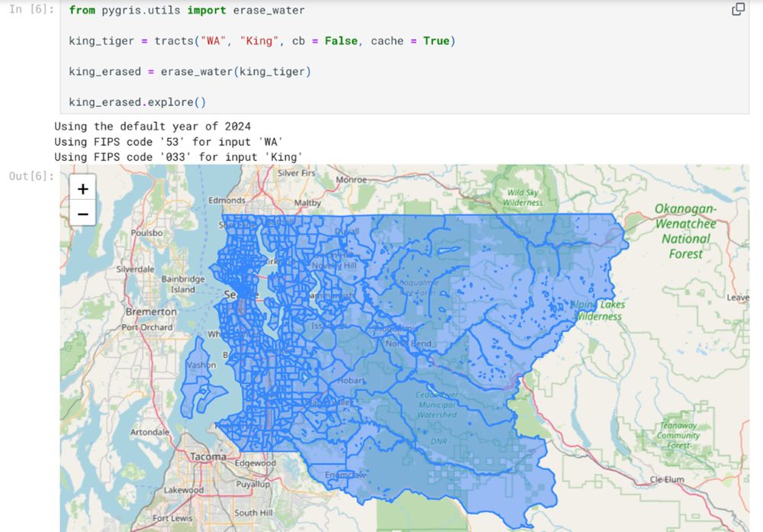The image size is (763, 532).
Task: Click the Wild Sky Wilderness label
Action: [523, 198]
